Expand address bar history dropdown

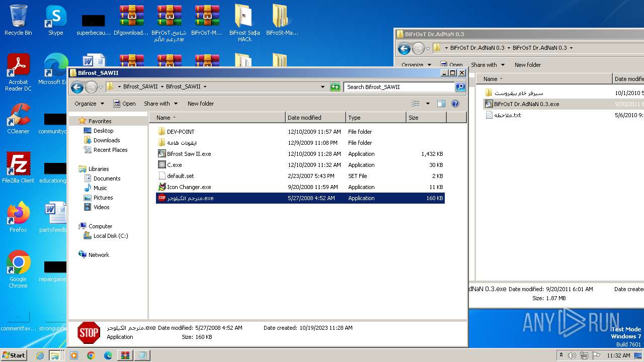tap(323, 87)
